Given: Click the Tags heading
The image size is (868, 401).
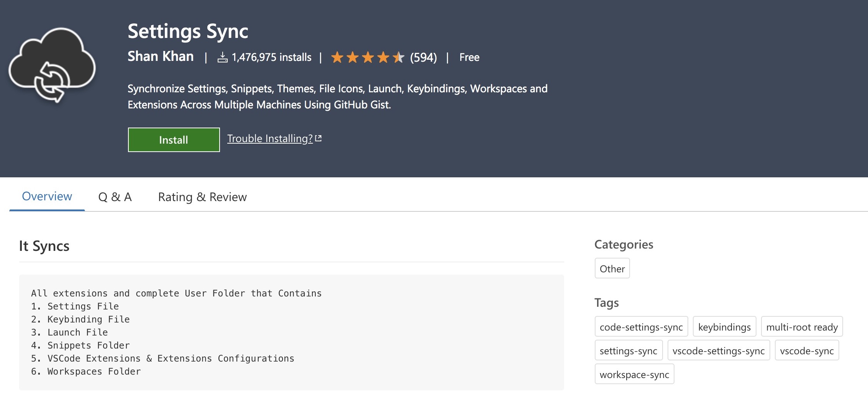Looking at the screenshot, I should click(x=606, y=303).
